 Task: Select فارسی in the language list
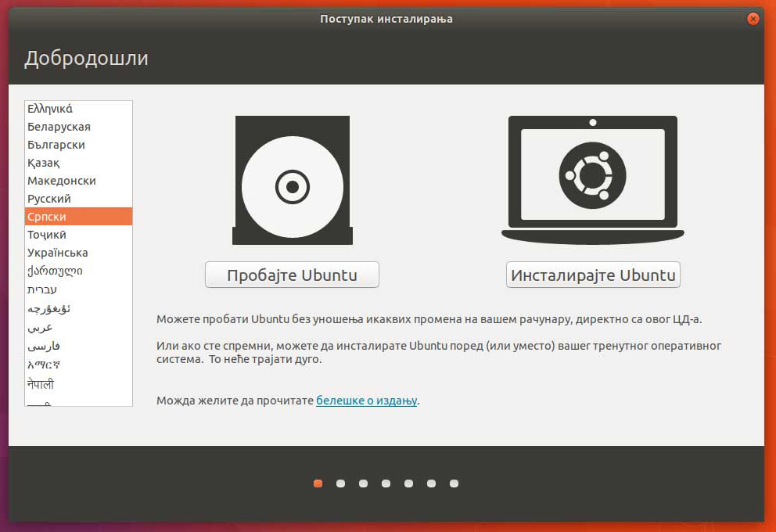point(79,346)
